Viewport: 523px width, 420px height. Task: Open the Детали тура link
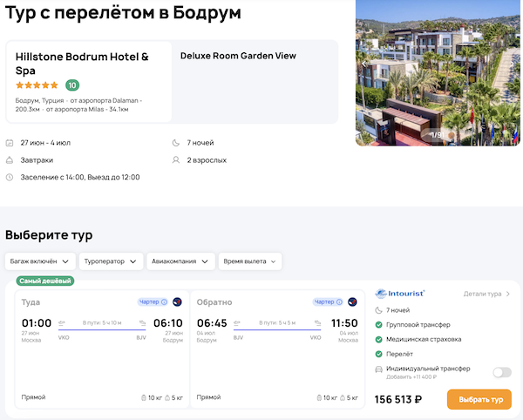tap(486, 295)
